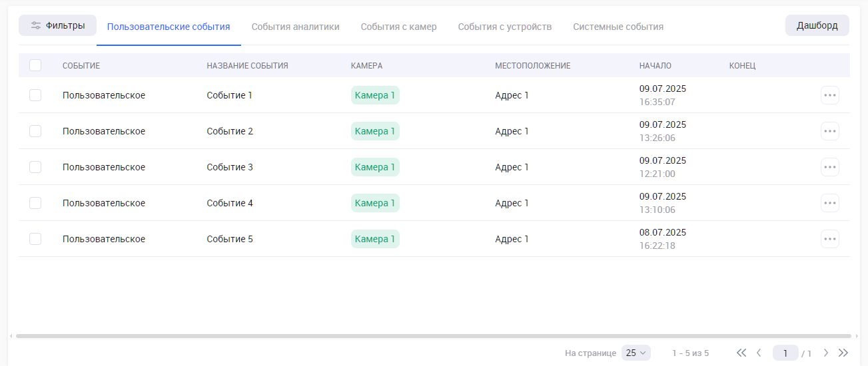Screen dimensions: 868x366
Task: Click the Дашборд button
Action: (817, 25)
